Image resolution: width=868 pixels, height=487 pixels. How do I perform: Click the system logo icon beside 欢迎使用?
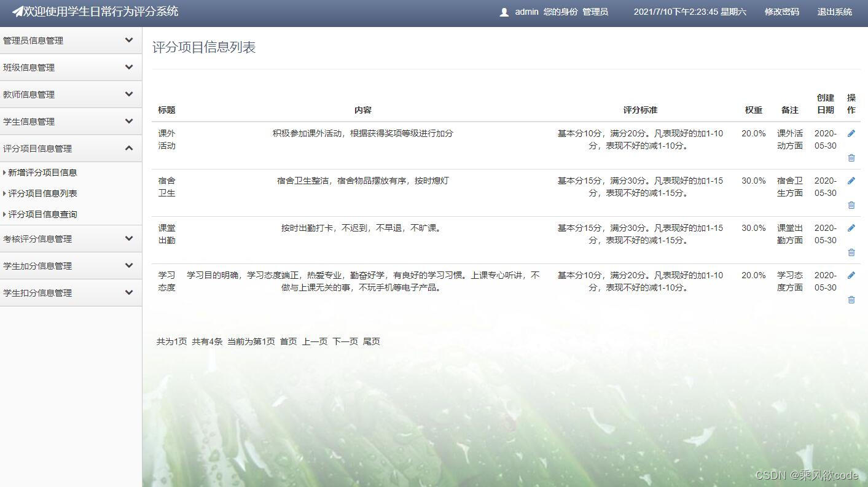pos(17,12)
